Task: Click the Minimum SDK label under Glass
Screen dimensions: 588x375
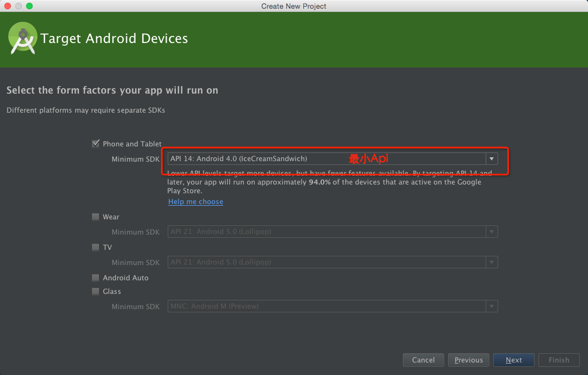Action: (136, 307)
